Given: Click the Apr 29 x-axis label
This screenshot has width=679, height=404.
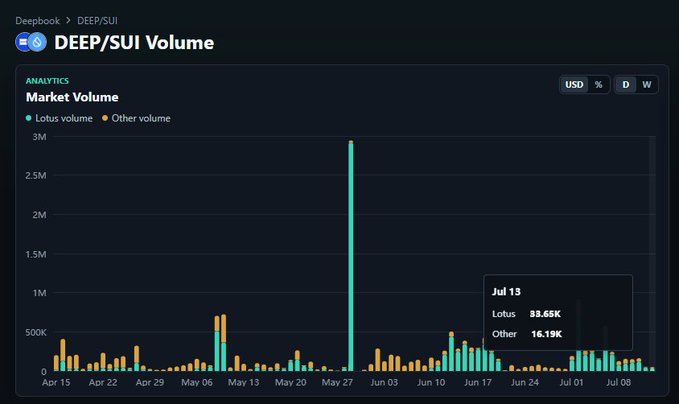Looking at the screenshot, I should click(150, 382).
